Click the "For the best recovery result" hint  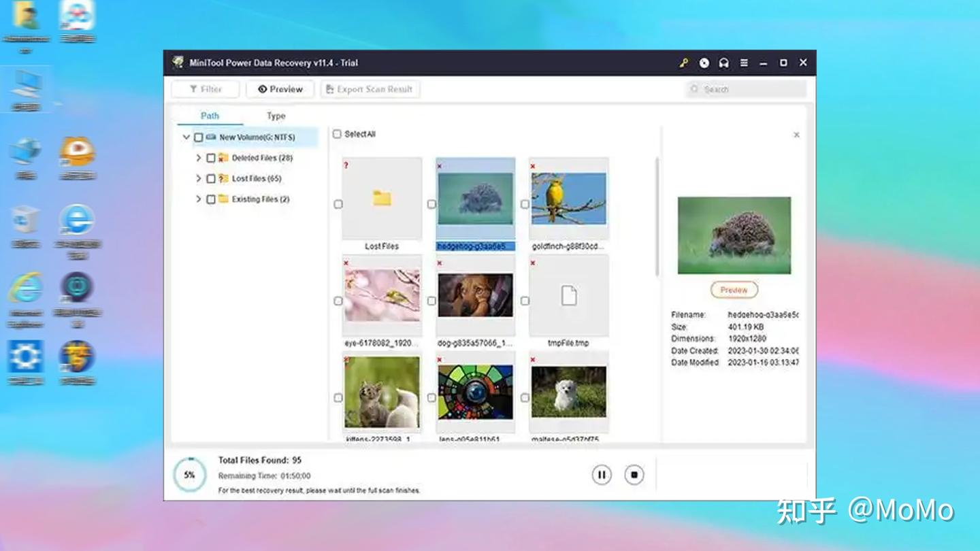point(319,490)
